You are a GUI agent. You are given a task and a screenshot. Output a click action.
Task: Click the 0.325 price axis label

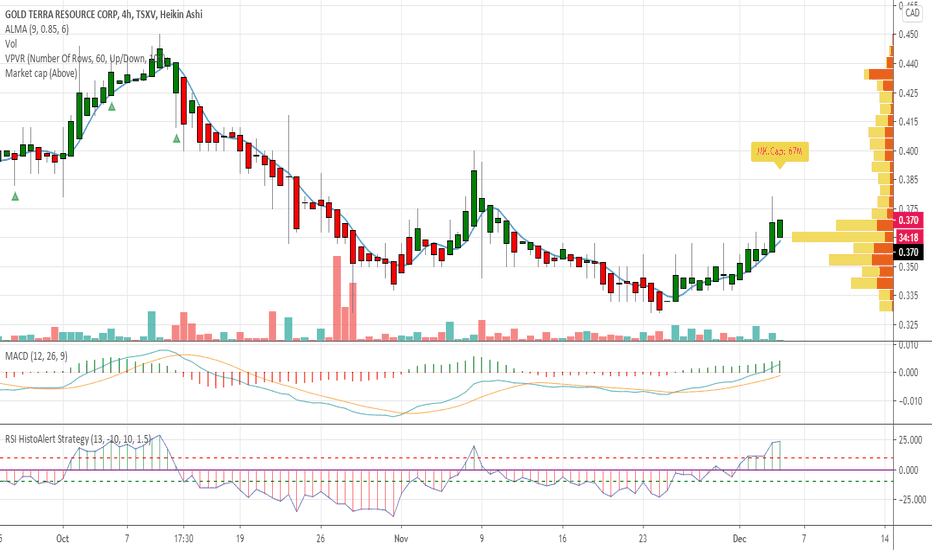[908, 325]
